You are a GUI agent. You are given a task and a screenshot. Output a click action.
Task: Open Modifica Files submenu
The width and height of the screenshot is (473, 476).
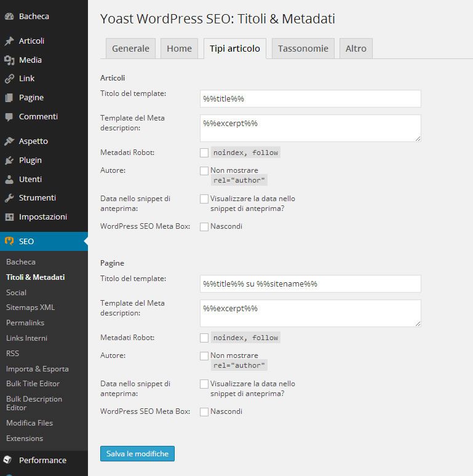[30, 423]
